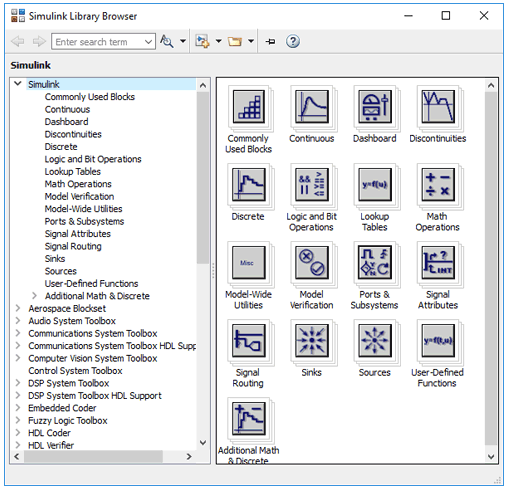This screenshot has height=490, width=506.
Task: Select Communications System Toolbox in tree
Action: (x=93, y=333)
